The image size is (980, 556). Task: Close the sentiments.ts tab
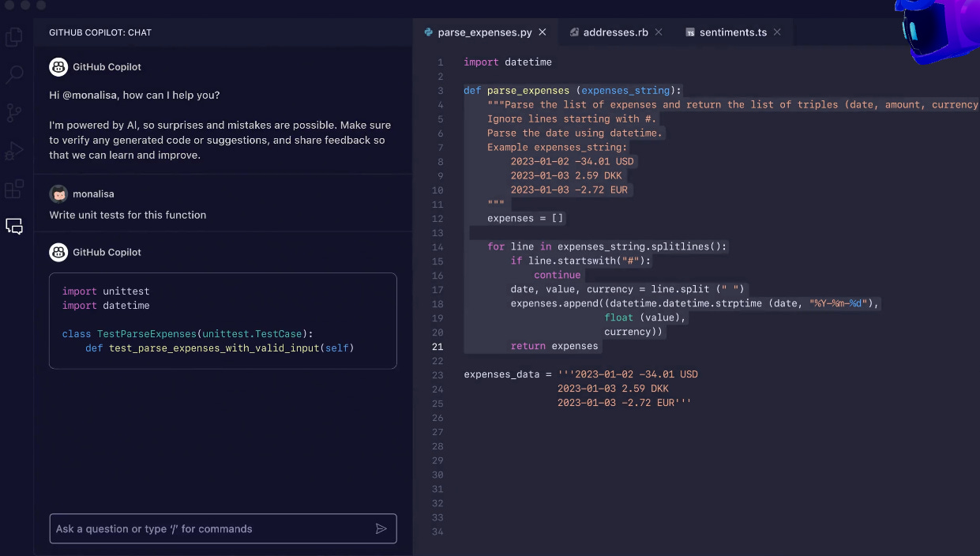(777, 32)
